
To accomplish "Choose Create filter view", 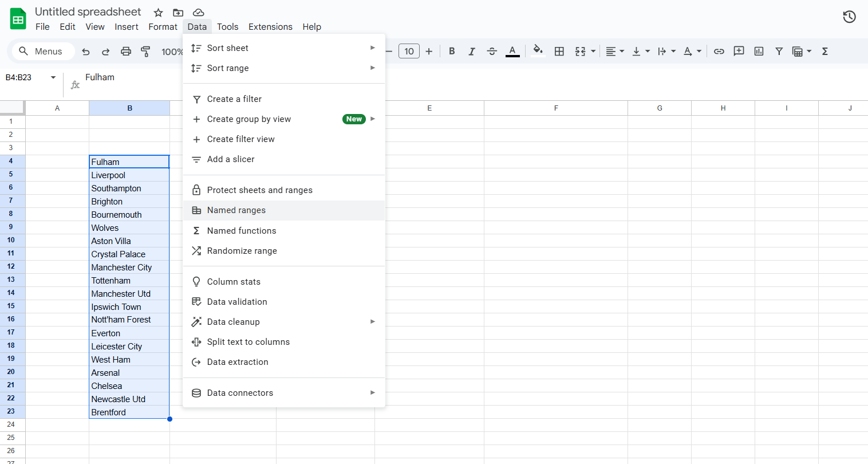I will tap(284, 139).
